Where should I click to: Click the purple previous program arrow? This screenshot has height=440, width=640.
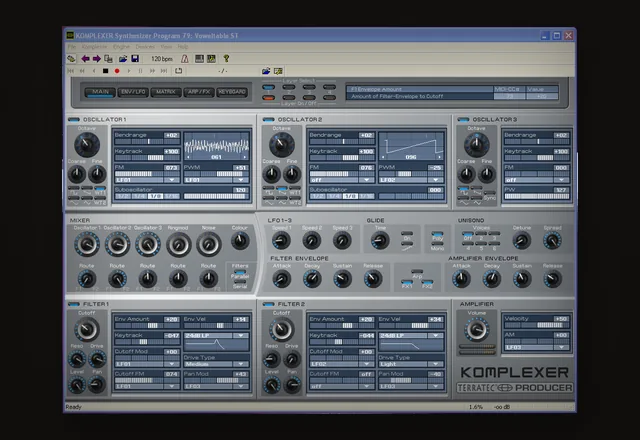pos(85,59)
